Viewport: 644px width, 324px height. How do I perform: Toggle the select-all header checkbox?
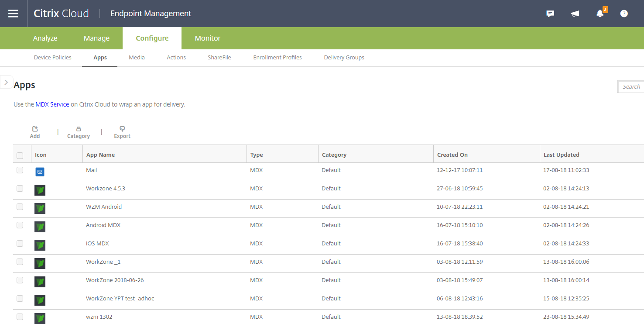(20, 155)
